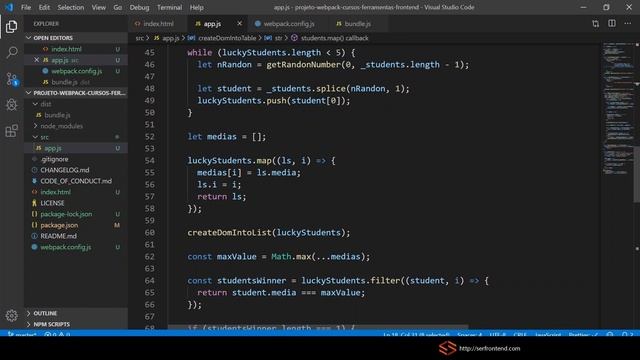Screen dimensions: 640x360
Task: Open the Go menu
Action: coord(118,7)
